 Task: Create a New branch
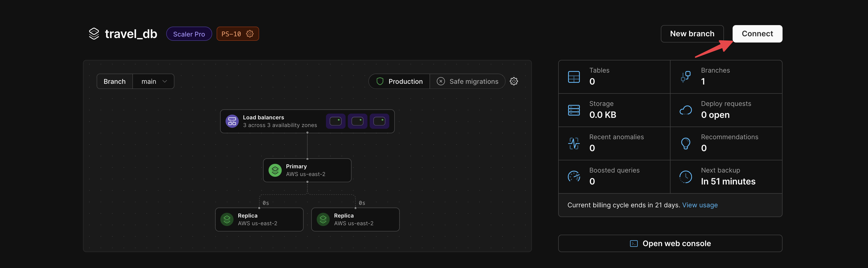(x=692, y=34)
